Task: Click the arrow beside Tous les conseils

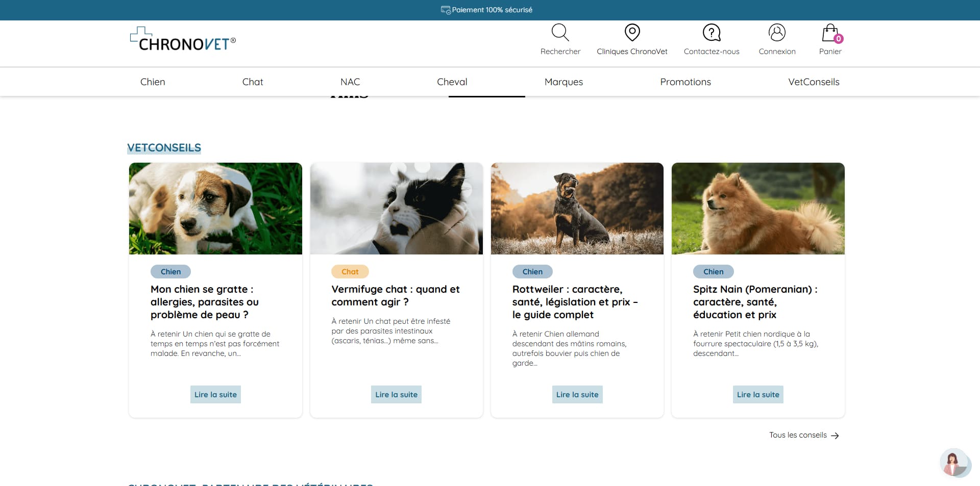Action: click(x=835, y=436)
